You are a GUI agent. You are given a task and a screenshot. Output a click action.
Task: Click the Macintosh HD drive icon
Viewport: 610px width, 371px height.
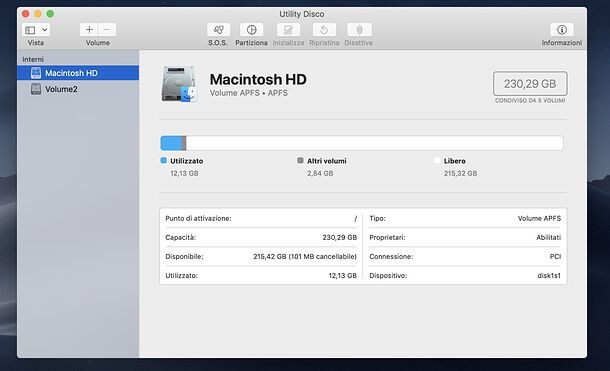179,84
